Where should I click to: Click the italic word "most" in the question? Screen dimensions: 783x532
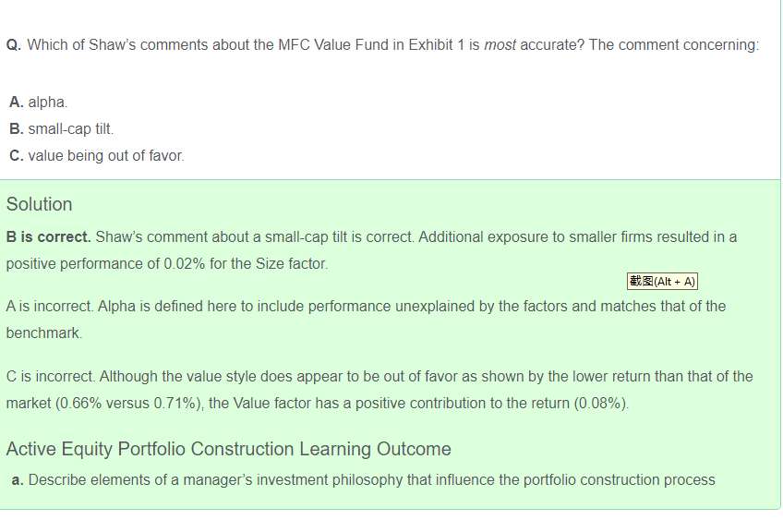[x=500, y=45]
